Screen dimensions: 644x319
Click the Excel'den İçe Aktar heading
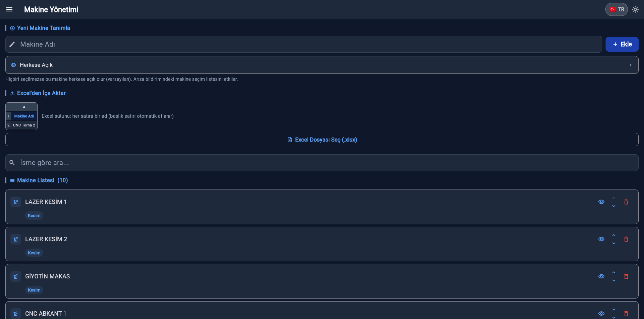[41, 93]
